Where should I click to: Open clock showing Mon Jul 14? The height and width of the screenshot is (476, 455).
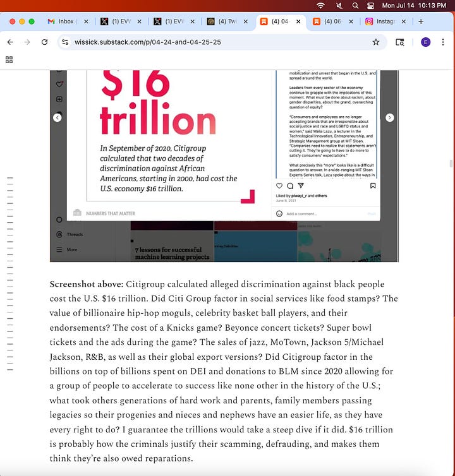tap(414, 6)
